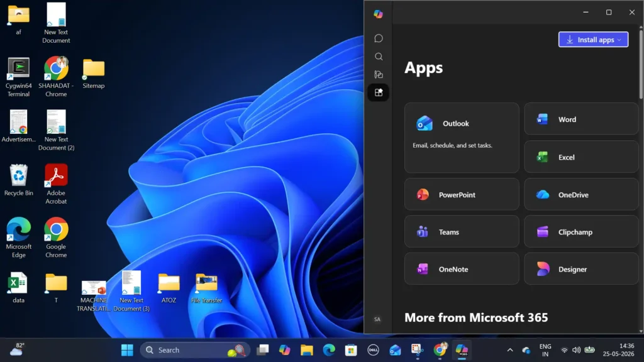Screen dimensions: 644x362
Task: Click the volume speaker icon in tray
Action: point(576,350)
